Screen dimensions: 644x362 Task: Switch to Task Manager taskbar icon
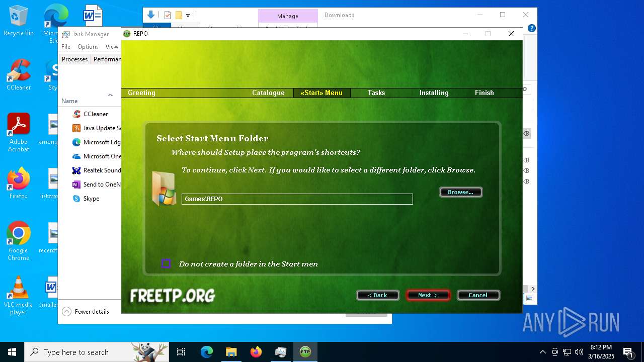[x=281, y=352]
